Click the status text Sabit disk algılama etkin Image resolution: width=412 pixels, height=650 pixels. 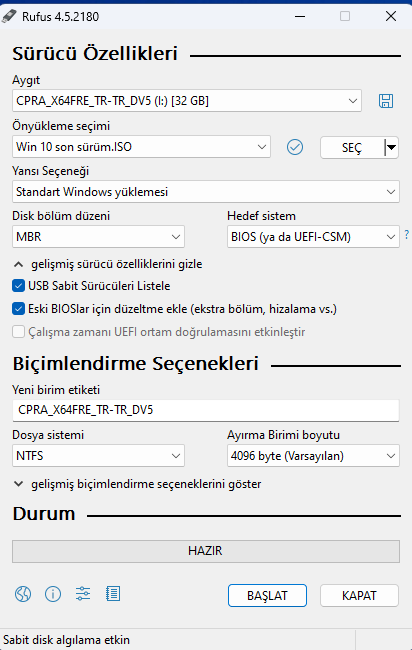[67, 640]
